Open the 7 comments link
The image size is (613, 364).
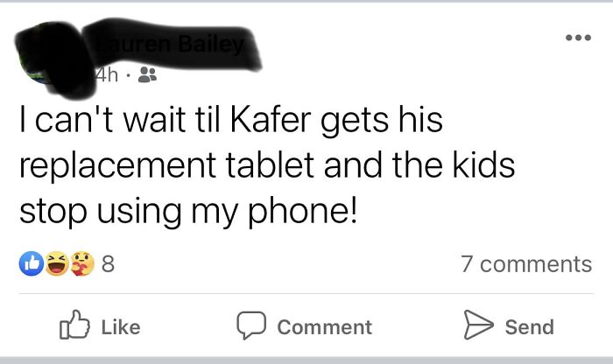(x=526, y=264)
